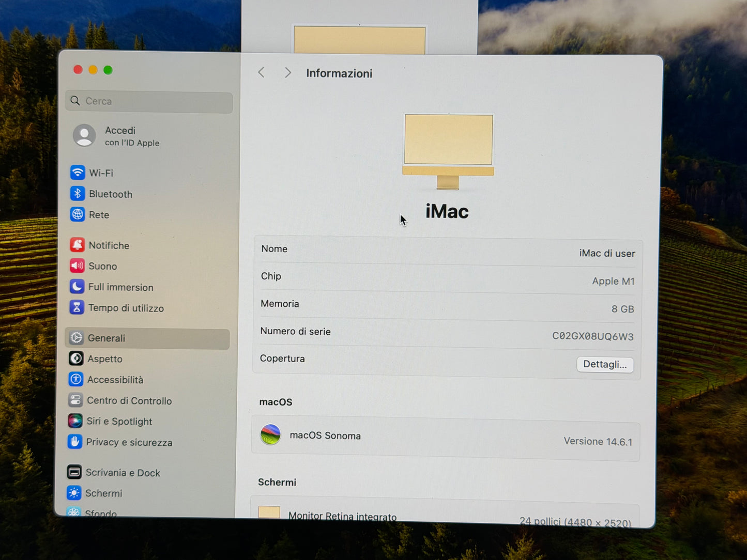Select Bluetooth sidebar label
This screenshot has width=747, height=560.
click(111, 194)
